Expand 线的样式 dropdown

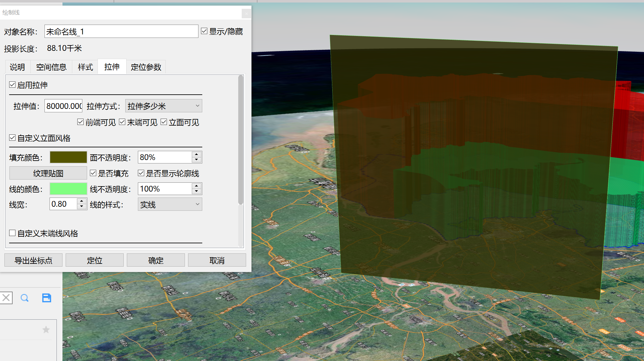(x=170, y=204)
